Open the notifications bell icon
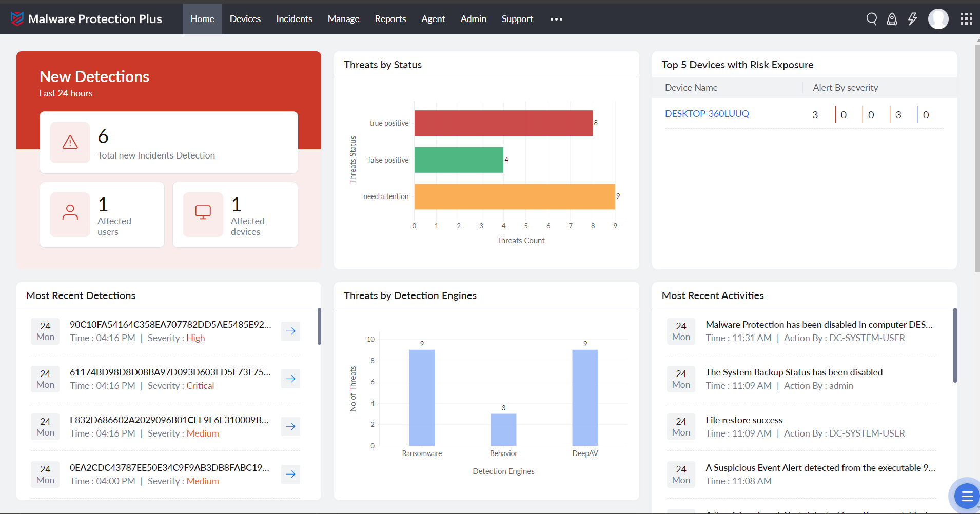This screenshot has width=980, height=514. [891, 18]
